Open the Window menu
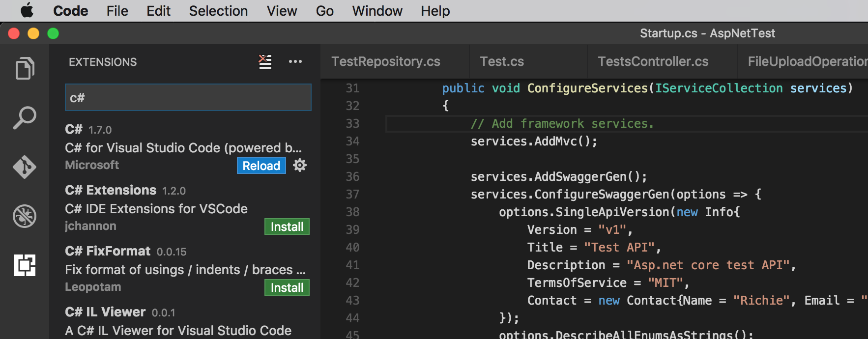Screen dimensions: 868x339 (377, 11)
